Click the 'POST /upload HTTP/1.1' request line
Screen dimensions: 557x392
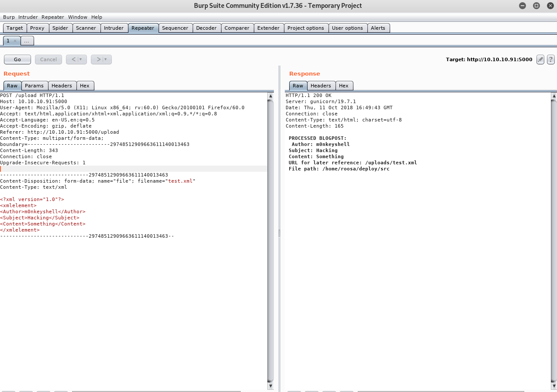32,95
